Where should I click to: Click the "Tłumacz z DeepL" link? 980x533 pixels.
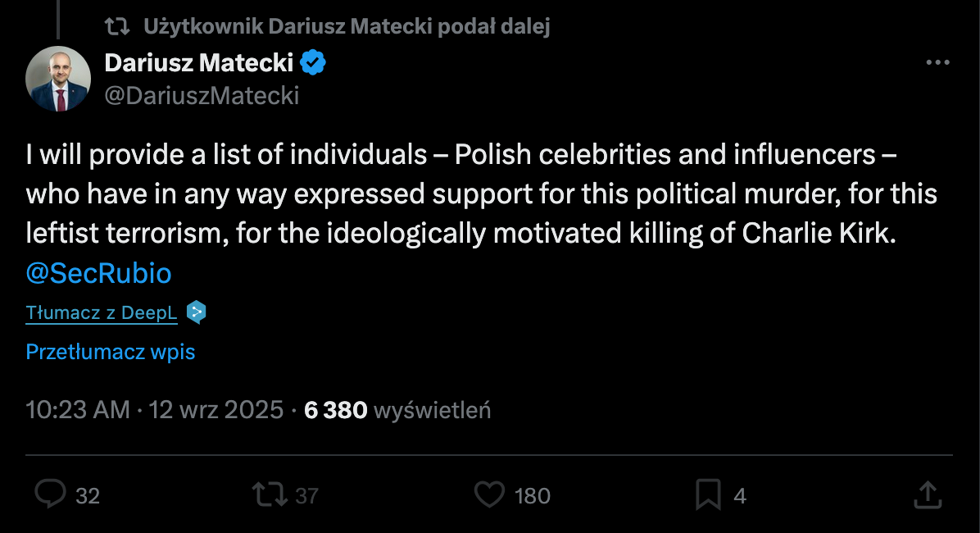pyautogui.click(x=102, y=312)
